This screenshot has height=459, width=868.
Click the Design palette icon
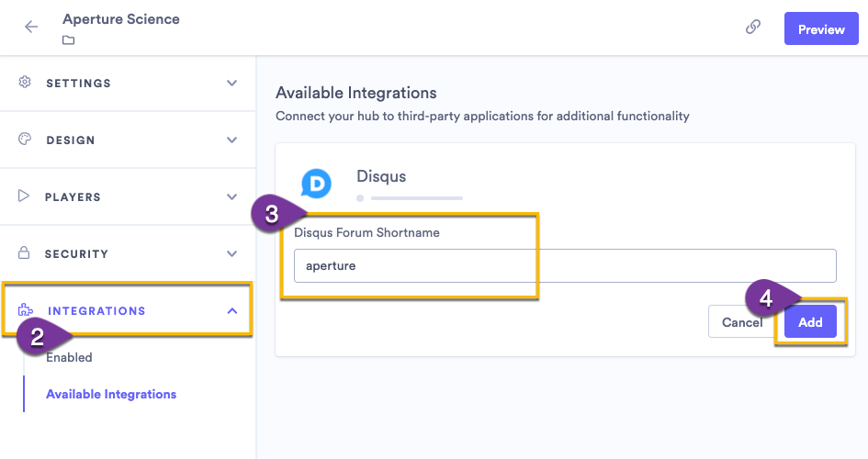pos(25,140)
